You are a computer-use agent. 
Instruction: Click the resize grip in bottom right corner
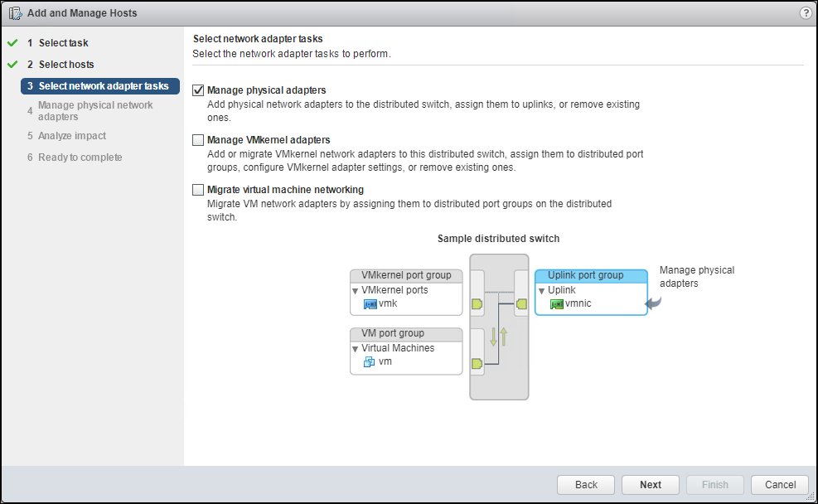[811, 498]
